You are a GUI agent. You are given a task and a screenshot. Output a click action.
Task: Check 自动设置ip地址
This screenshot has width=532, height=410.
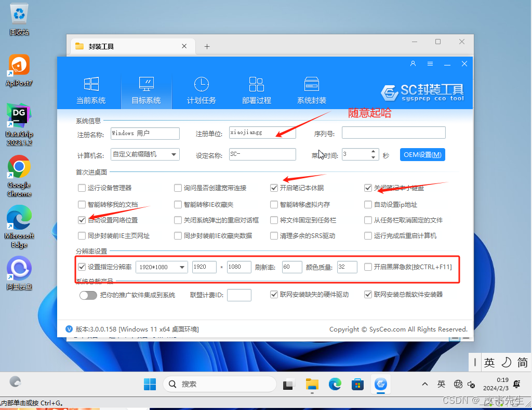[368, 204]
